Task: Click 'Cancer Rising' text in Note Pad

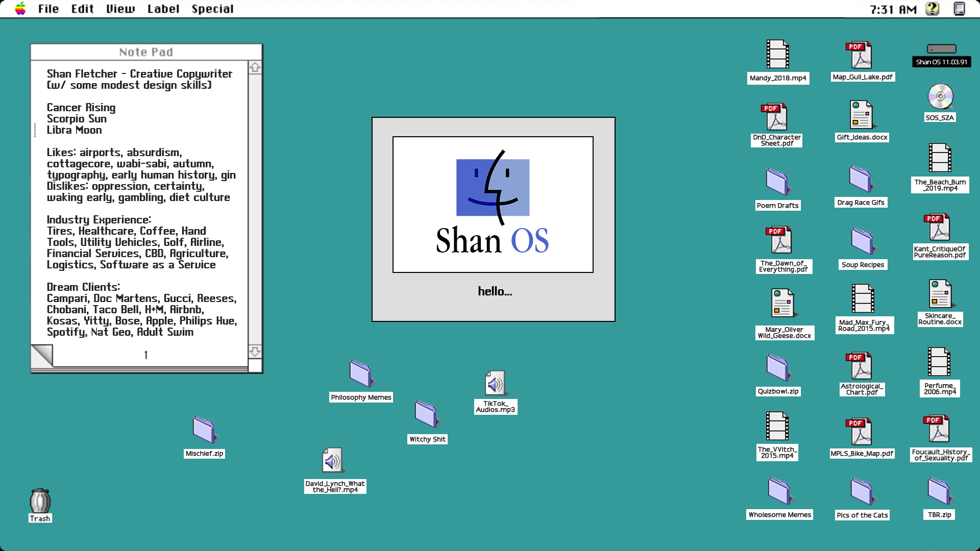Action: tap(81, 107)
